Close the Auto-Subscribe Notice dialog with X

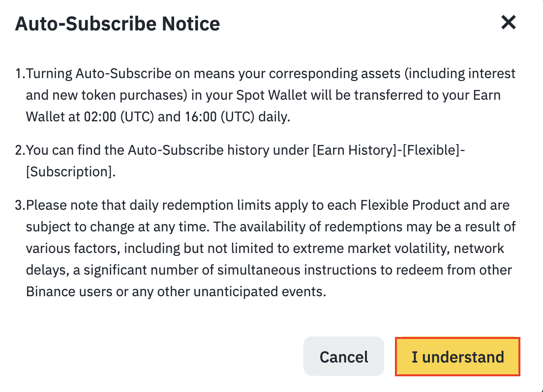pos(508,22)
